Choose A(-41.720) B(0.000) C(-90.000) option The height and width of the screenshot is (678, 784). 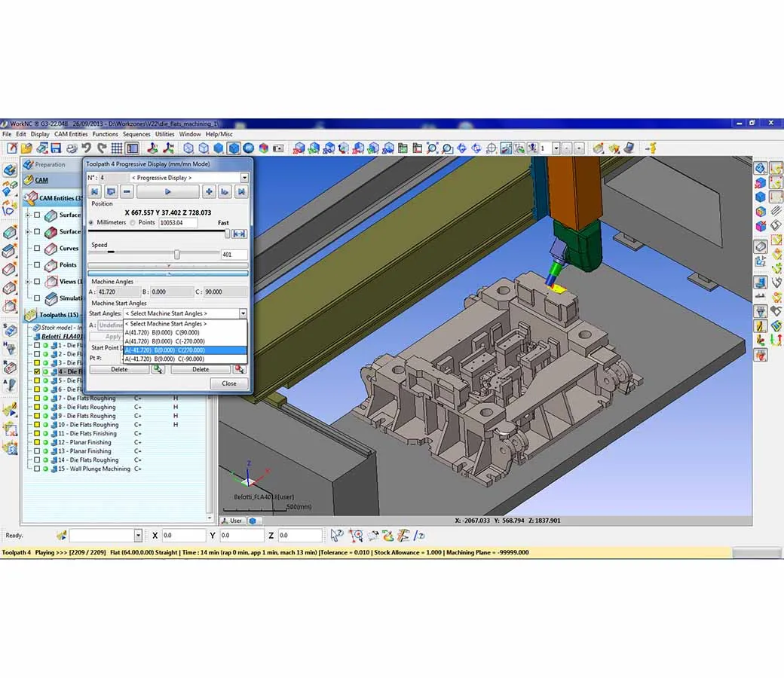185,359
